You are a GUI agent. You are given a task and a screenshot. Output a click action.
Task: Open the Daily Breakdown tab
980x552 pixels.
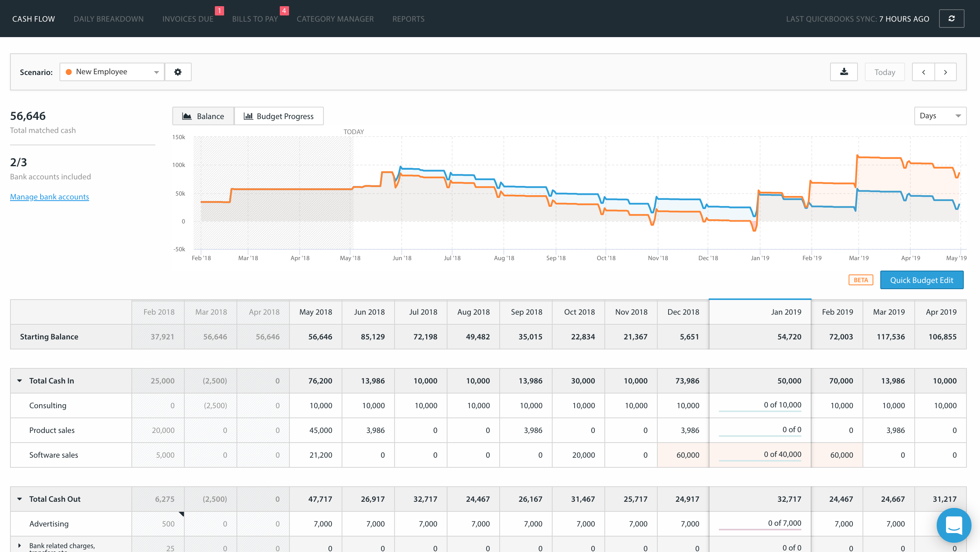tap(109, 19)
